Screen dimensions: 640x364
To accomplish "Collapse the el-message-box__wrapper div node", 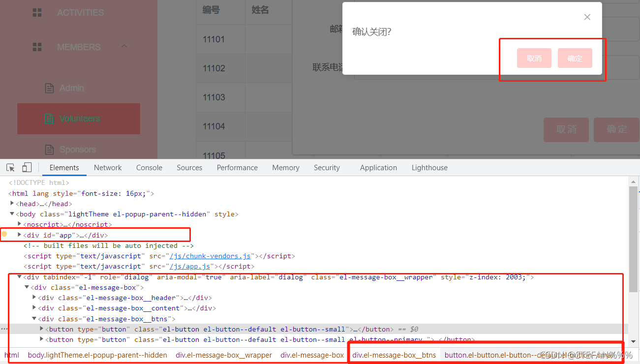I will [x=20, y=277].
